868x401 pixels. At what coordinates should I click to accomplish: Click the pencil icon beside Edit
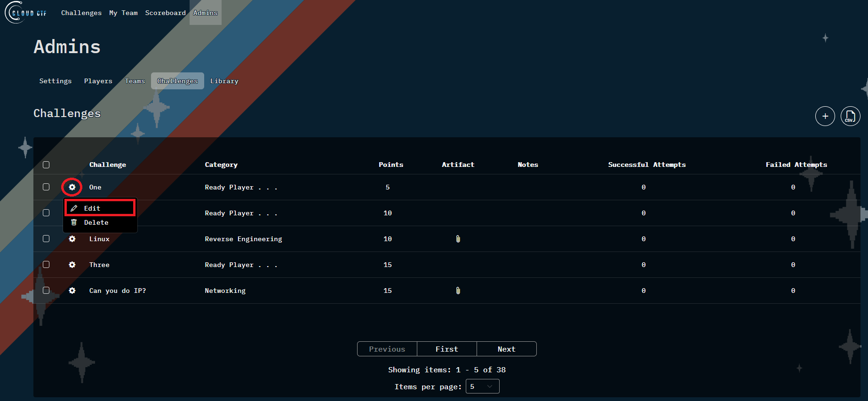(x=74, y=208)
